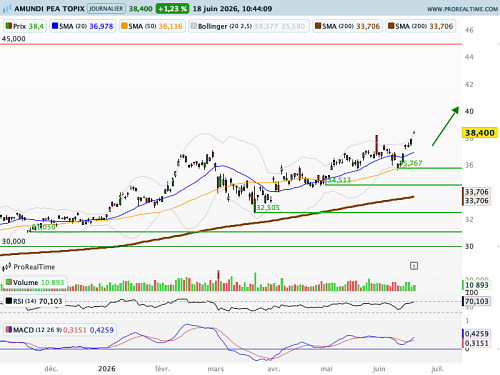The height and width of the screenshot is (375, 500).
Task: Click the 30,000 support level label
Action: pos(13,241)
